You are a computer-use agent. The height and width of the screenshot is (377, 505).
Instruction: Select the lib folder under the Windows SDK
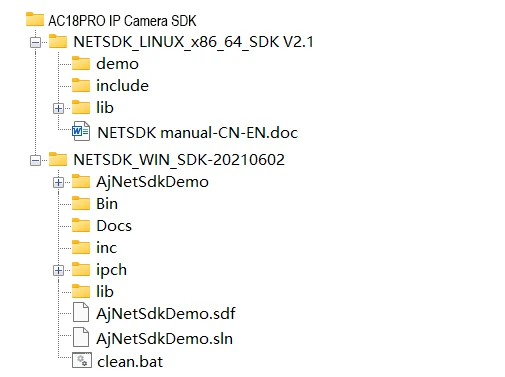pos(105,291)
